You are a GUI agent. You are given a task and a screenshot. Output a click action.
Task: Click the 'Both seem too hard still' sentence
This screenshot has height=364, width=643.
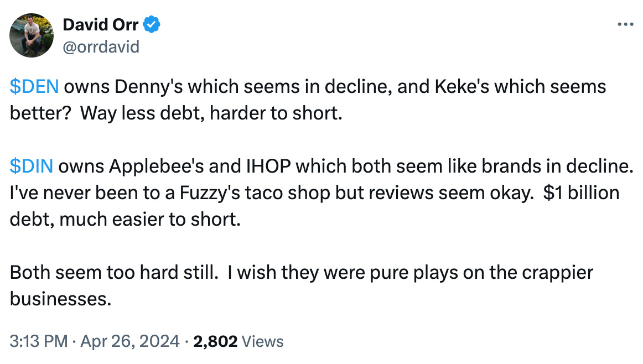[x=114, y=272]
